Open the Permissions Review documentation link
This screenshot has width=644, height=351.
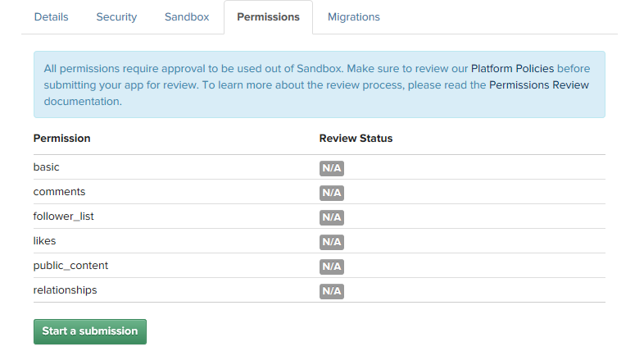(539, 85)
